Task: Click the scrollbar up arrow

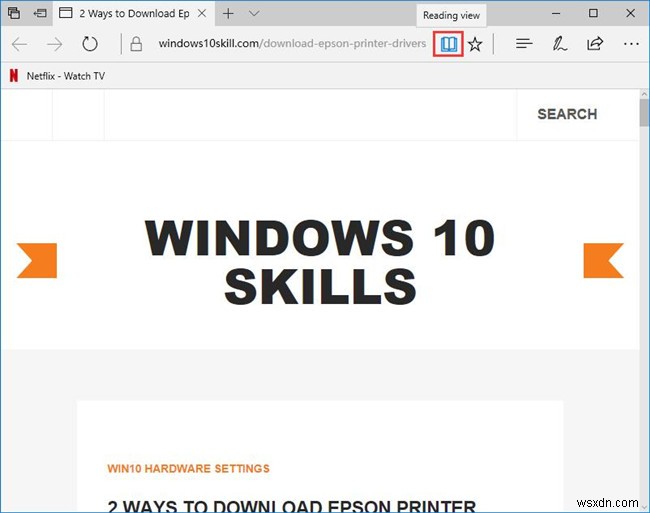Action: 644,94
